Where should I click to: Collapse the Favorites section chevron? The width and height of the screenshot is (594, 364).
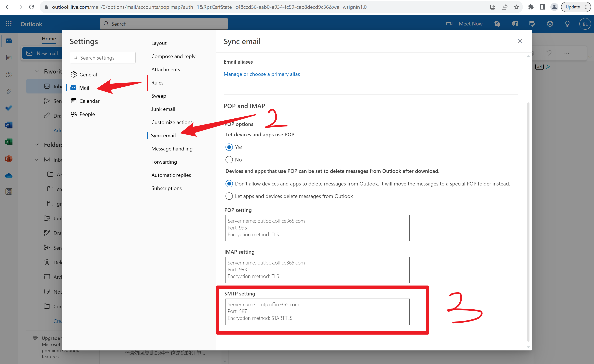37,71
